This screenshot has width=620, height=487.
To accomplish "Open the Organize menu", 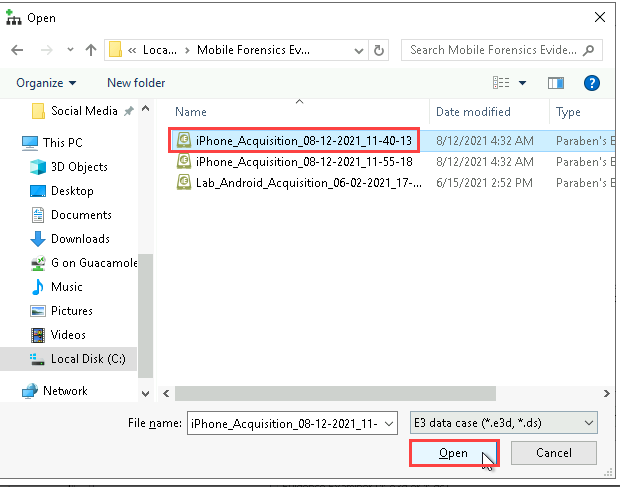I will (46, 83).
